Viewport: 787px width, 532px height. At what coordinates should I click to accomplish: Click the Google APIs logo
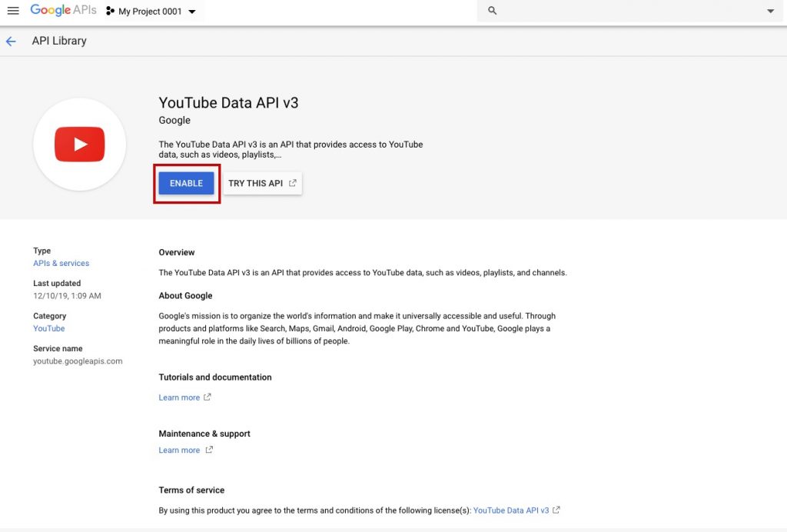tap(63, 11)
